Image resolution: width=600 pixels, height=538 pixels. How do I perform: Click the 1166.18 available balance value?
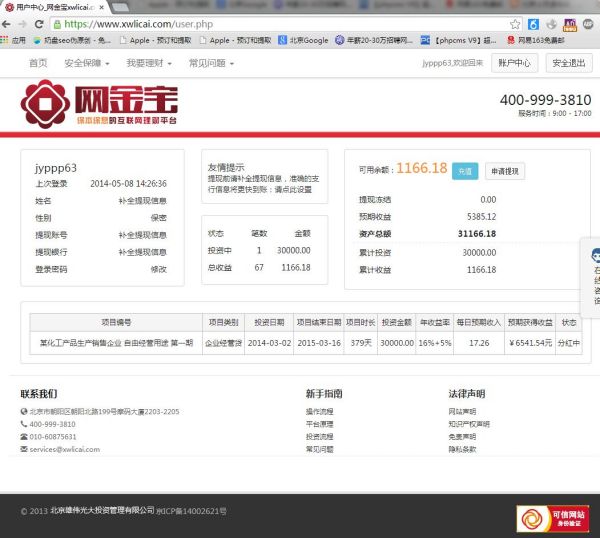point(422,168)
